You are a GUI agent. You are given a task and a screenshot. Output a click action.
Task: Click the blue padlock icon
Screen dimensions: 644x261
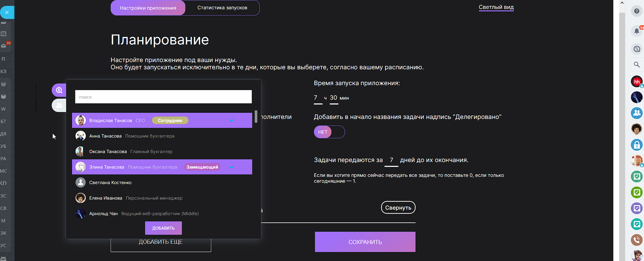pyautogui.click(x=636, y=145)
